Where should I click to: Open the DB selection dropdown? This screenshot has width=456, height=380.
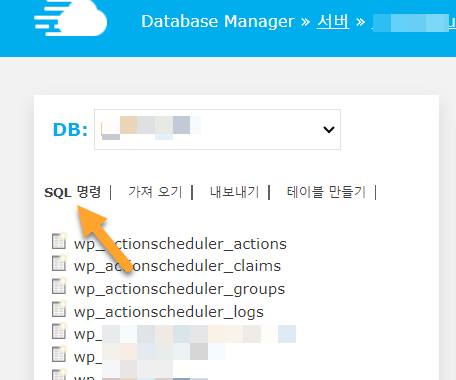tap(217, 129)
